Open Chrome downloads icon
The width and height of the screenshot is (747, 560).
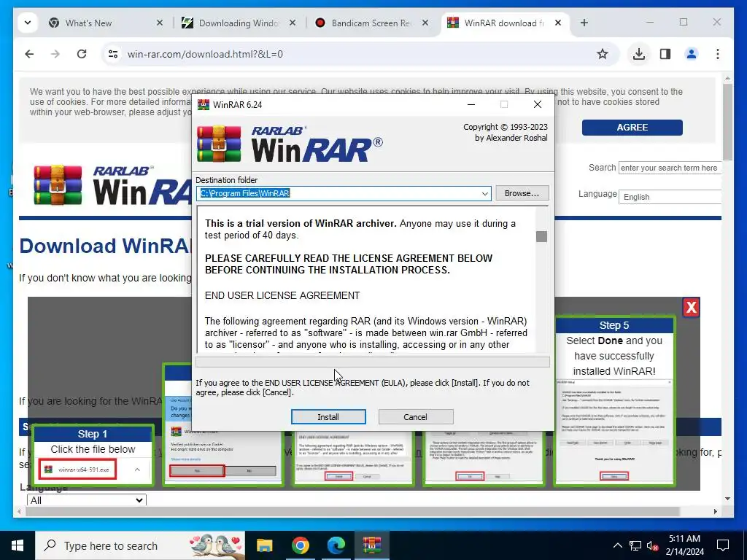639,54
